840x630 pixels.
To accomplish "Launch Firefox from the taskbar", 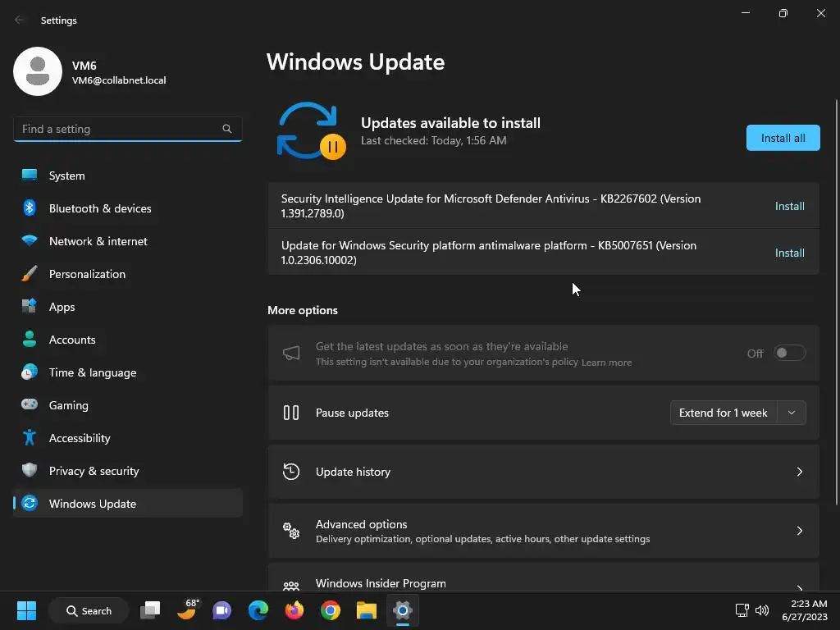I will click(294, 610).
